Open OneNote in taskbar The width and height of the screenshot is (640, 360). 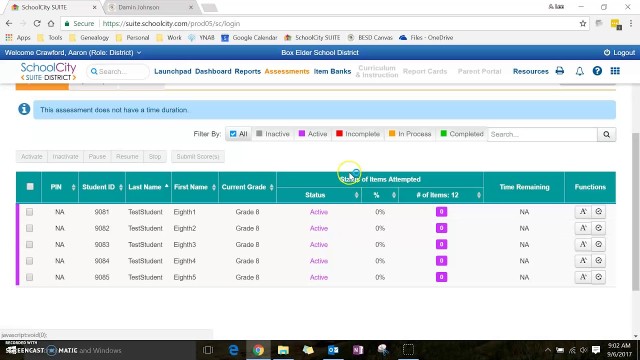358,350
